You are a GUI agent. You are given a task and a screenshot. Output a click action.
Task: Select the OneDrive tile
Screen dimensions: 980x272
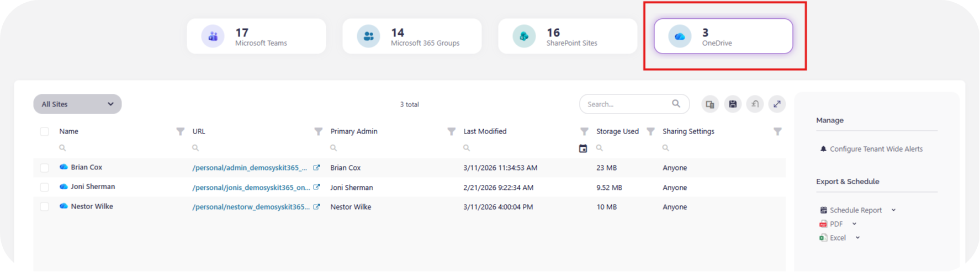[723, 36]
